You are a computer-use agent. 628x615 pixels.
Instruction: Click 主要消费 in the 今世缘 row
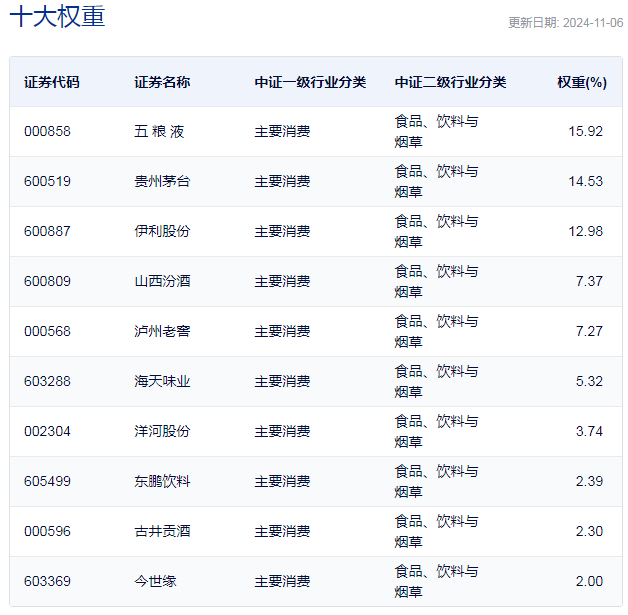282,581
